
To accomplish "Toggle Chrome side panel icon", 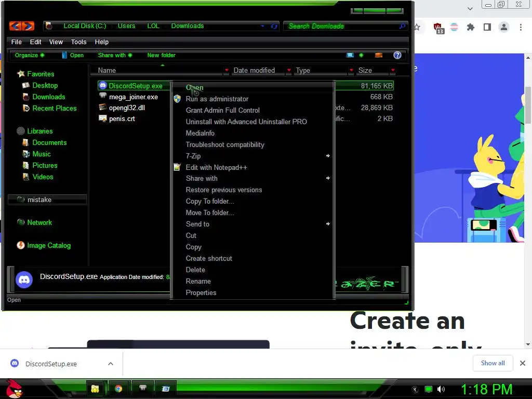I will point(487,27).
